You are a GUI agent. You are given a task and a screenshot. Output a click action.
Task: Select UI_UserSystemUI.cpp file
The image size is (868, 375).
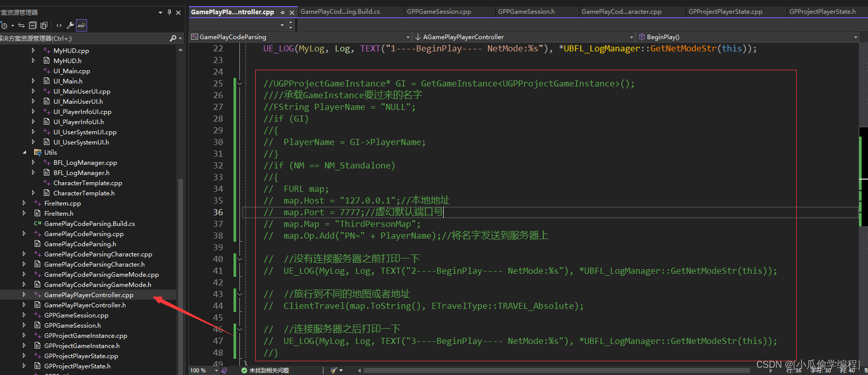85,132
